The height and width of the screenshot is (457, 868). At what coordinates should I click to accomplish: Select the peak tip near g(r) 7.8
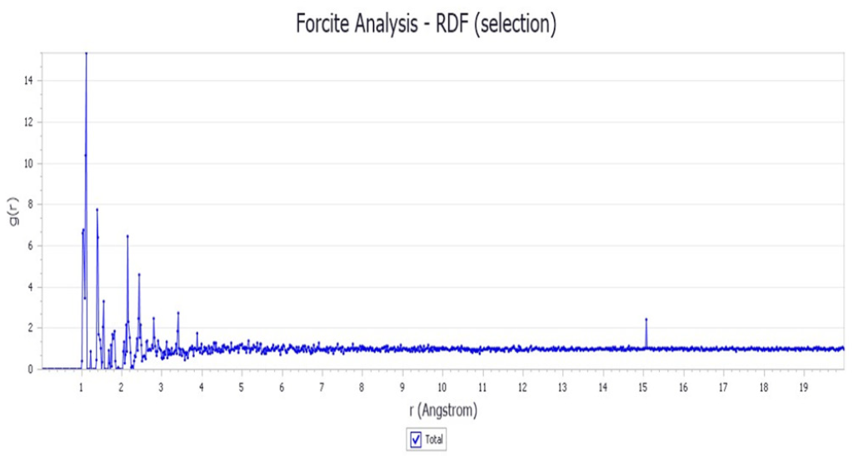click(97, 210)
